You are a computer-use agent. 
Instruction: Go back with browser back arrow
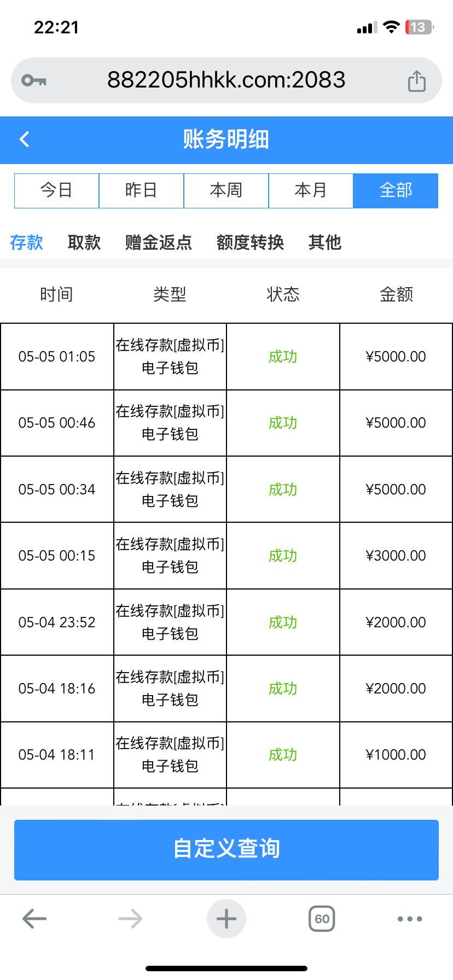pos(34,919)
